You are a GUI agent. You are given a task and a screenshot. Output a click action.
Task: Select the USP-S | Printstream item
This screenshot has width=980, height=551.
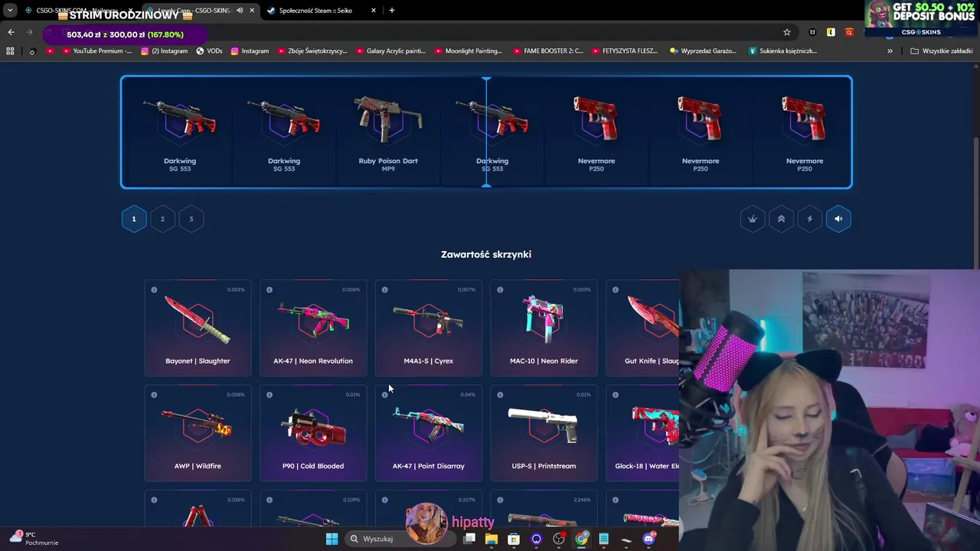[544, 433]
